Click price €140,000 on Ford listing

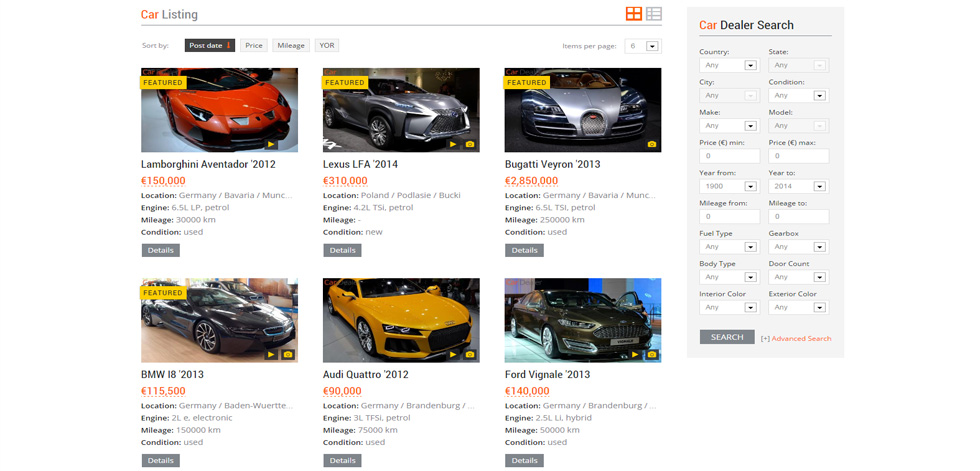point(527,392)
